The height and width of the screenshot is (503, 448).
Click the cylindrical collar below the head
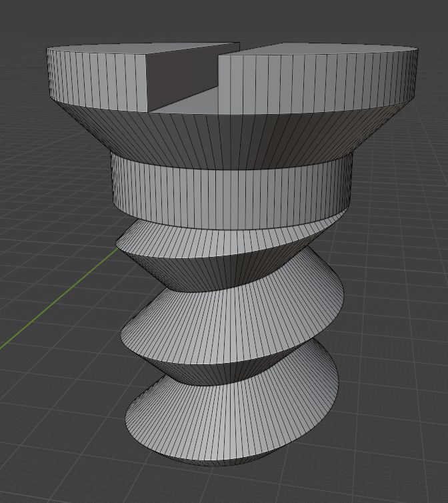pos(231,194)
